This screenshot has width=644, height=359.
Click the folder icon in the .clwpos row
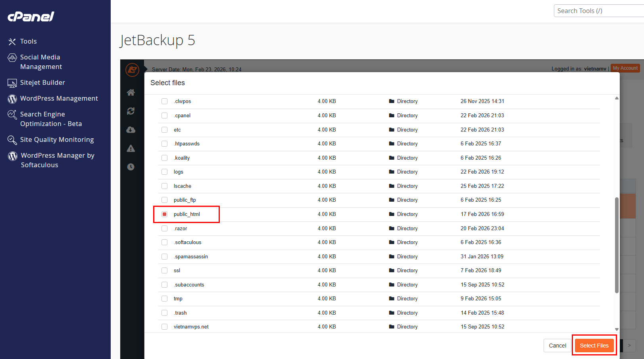(x=392, y=101)
